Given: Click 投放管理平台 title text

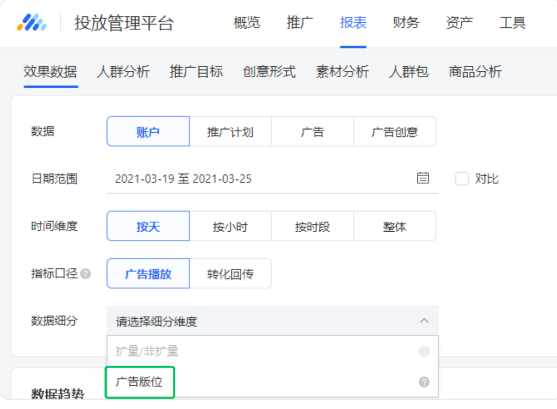Looking at the screenshot, I should coord(124,23).
